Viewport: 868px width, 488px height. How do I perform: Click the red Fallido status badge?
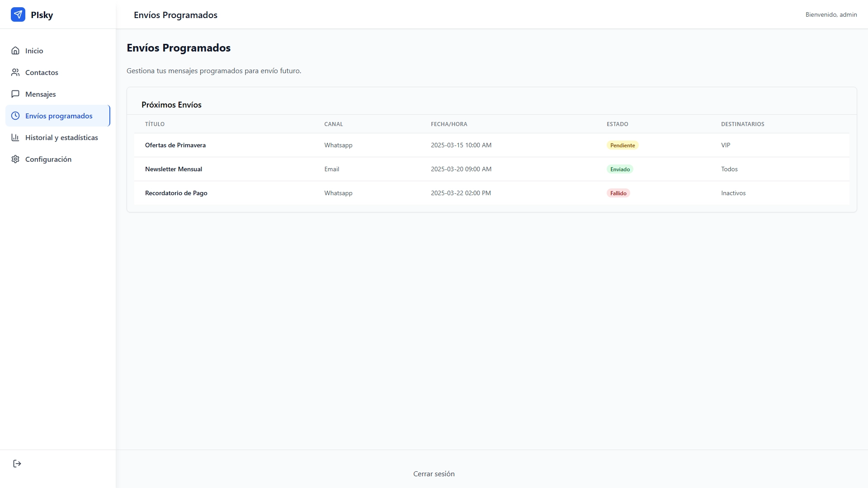[618, 193]
